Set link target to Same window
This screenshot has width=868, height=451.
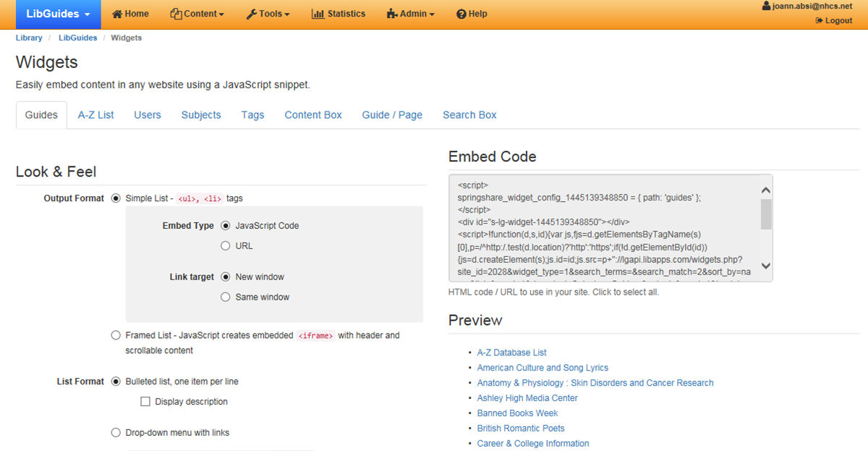pyautogui.click(x=226, y=298)
